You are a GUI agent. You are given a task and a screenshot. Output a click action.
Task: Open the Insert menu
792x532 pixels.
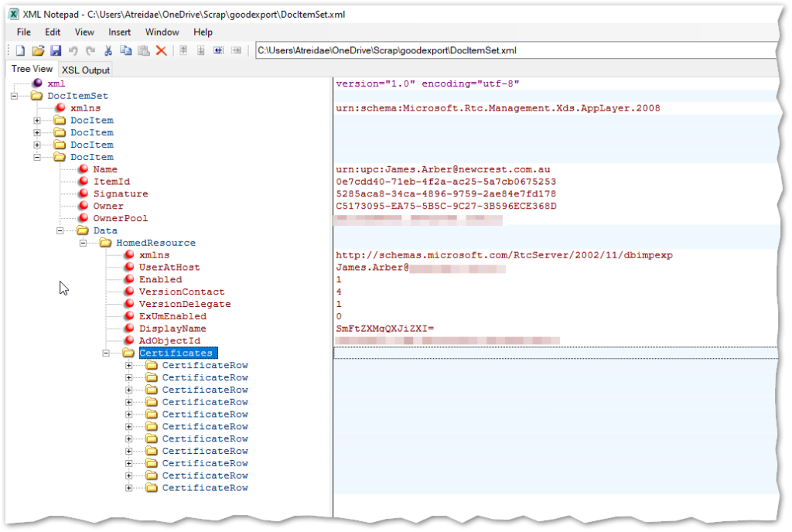[119, 32]
